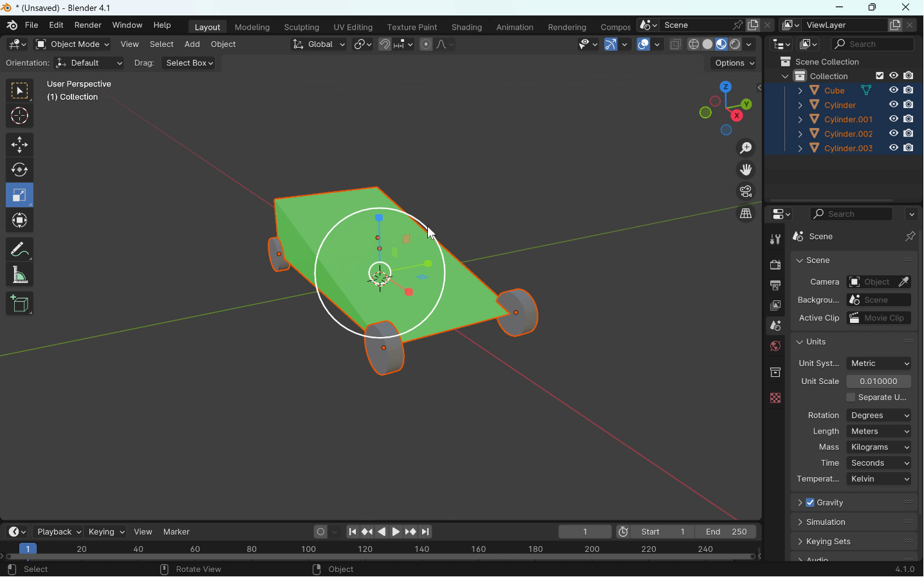The height and width of the screenshot is (577, 924).
Task: Open the File menu
Action: [x=32, y=26]
